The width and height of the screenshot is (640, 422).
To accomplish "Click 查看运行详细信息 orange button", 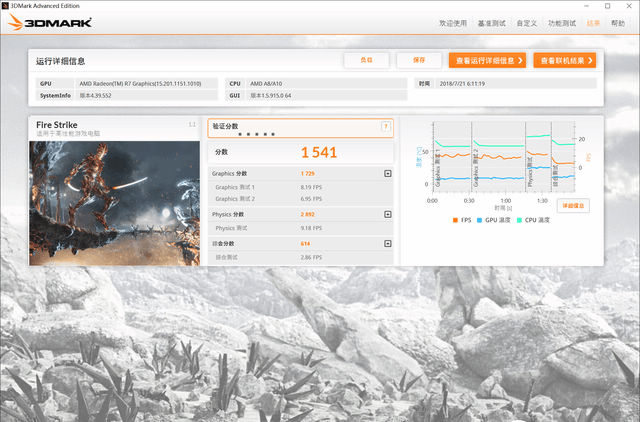I will (x=488, y=60).
